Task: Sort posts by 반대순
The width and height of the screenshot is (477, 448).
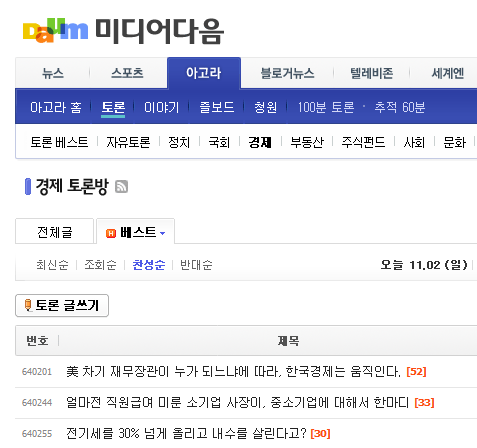Action: pyautogui.click(x=196, y=265)
